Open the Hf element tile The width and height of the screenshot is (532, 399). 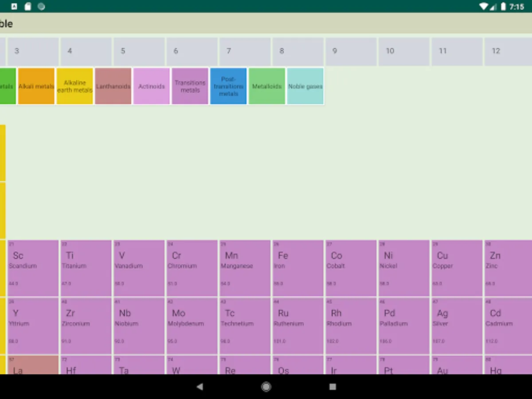coord(86,365)
